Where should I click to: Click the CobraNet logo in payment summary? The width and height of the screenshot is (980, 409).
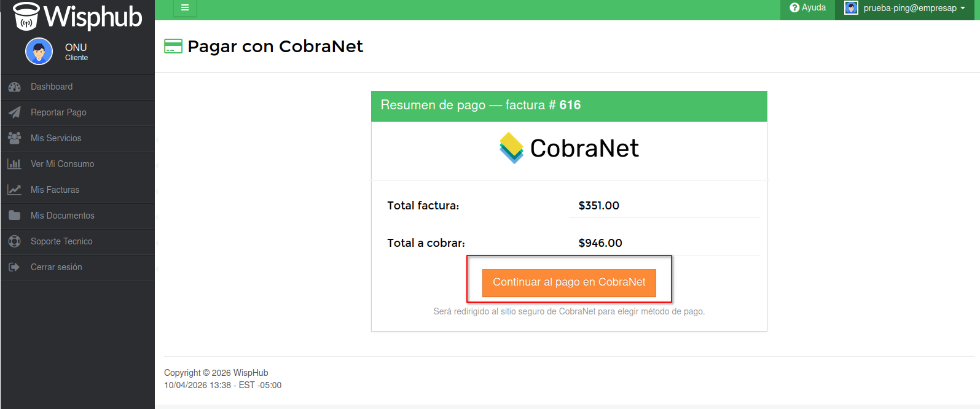(569, 148)
